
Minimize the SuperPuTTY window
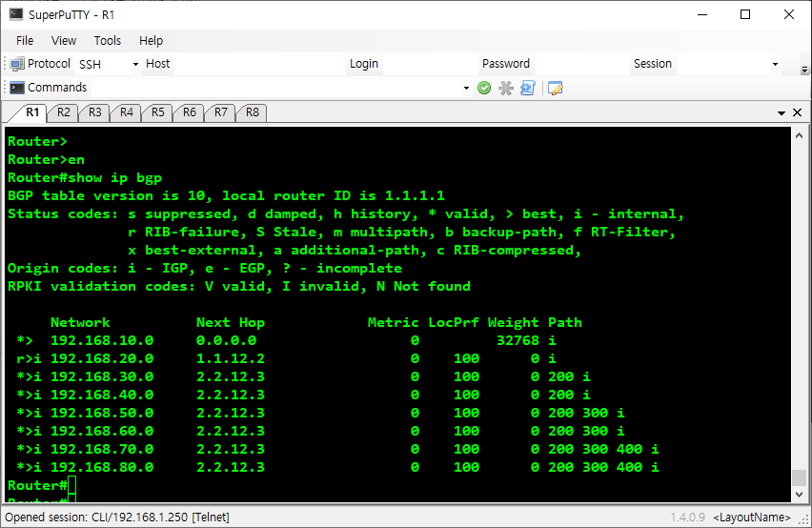[x=702, y=14]
